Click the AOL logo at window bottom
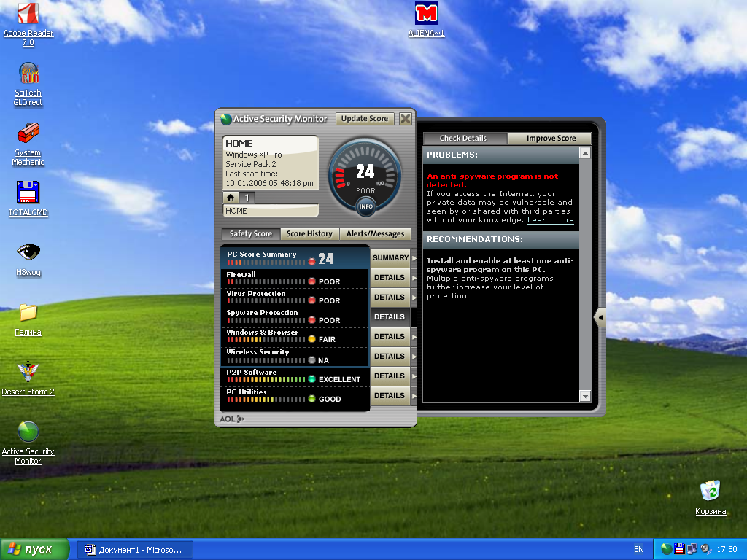This screenshot has height=560, width=747. pyautogui.click(x=232, y=419)
